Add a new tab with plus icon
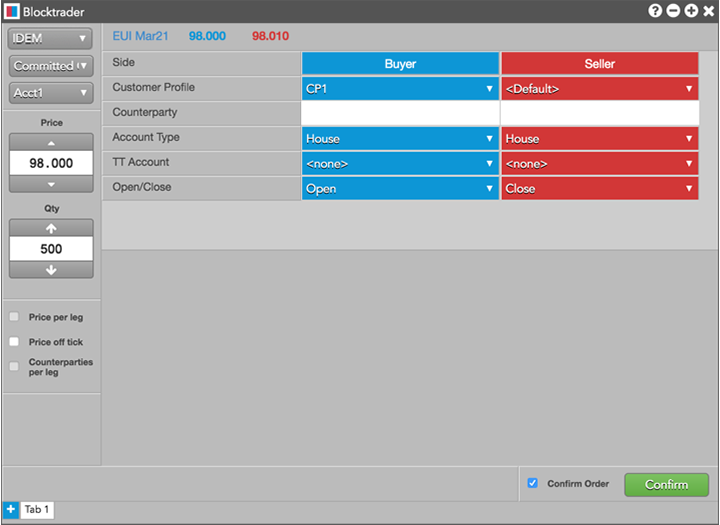 10,510
